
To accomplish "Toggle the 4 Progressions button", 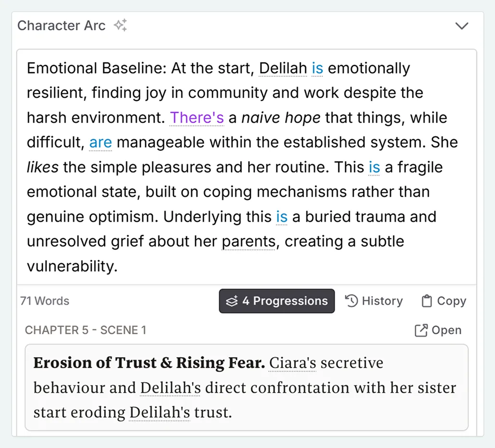I will (x=277, y=301).
